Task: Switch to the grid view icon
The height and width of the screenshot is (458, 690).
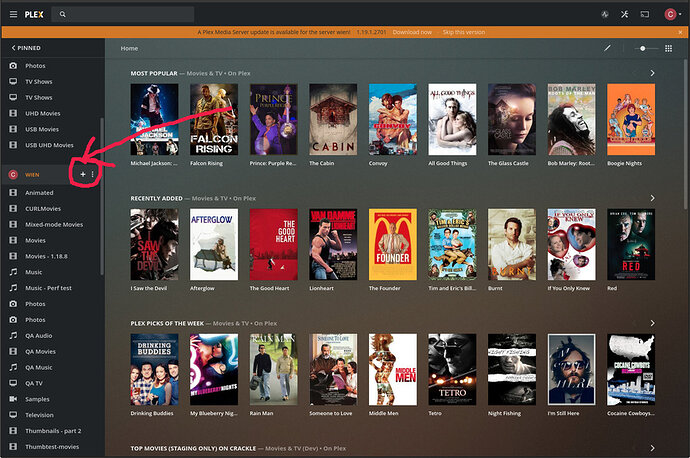Action: [668, 48]
